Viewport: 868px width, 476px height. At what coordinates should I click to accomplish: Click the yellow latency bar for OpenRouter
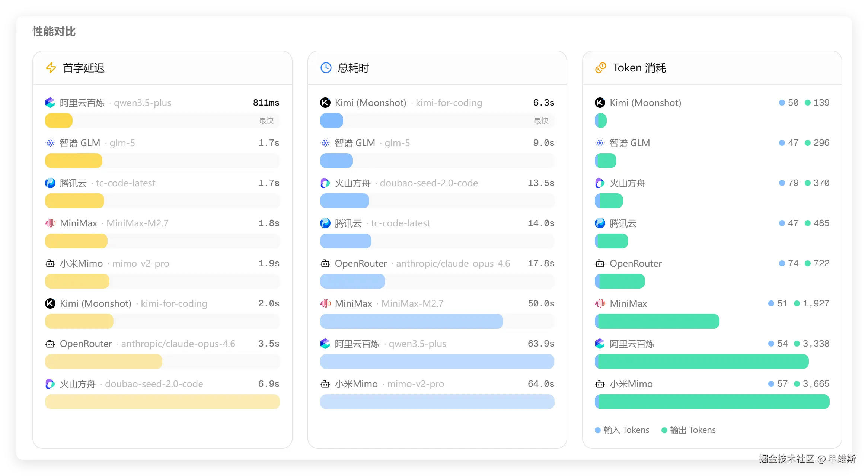point(103,361)
